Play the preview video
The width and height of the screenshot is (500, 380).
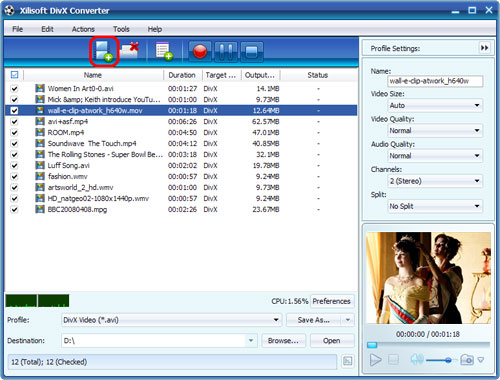coord(376,360)
